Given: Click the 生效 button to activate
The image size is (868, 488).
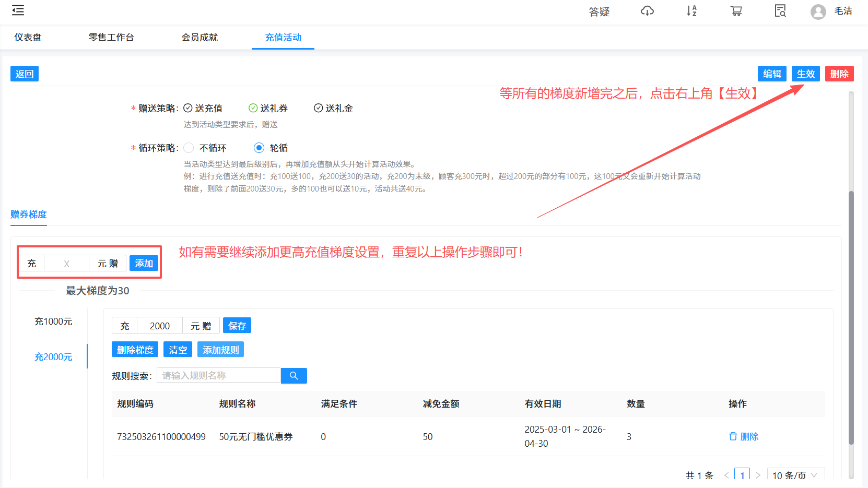Looking at the screenshot, I should click(x=805, y=74).
